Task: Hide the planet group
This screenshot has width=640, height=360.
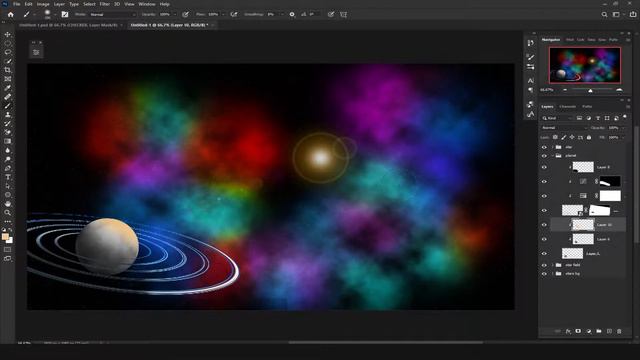Action: coord(544,156)
